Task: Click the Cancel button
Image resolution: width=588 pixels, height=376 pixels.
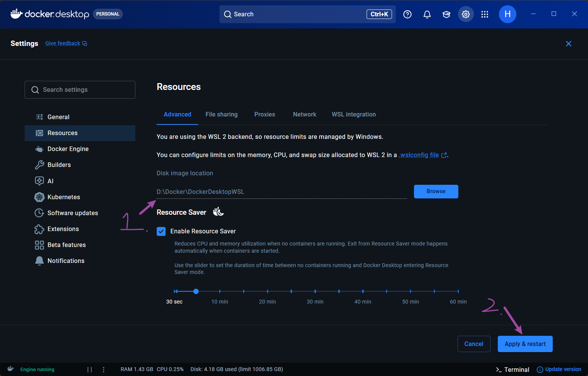Action: [x=474, y=344]
